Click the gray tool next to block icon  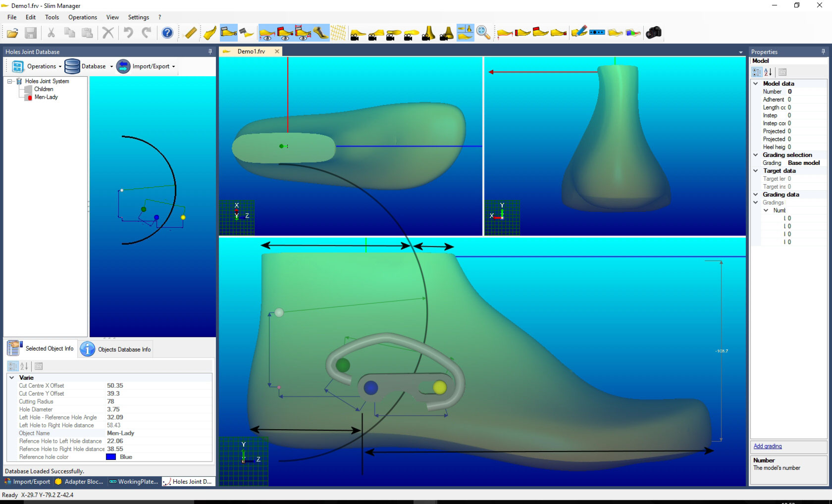tap(246, 33)
